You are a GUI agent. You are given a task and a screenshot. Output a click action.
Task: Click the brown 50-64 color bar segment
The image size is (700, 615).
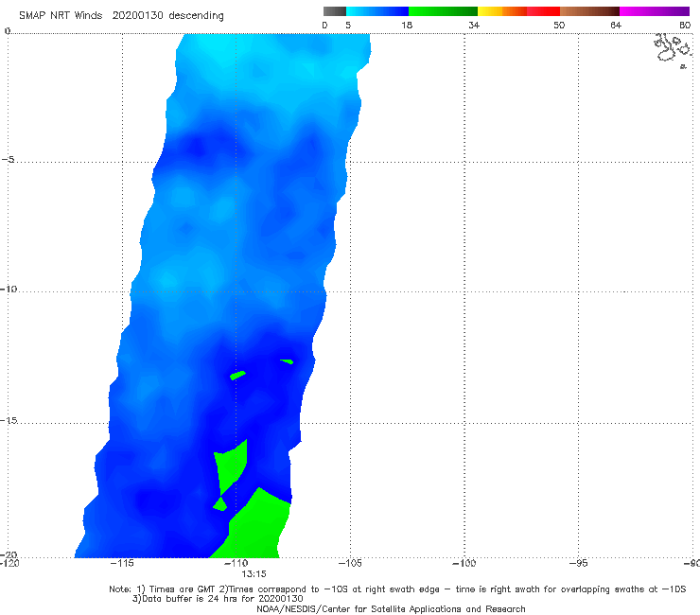click(589, 11)
